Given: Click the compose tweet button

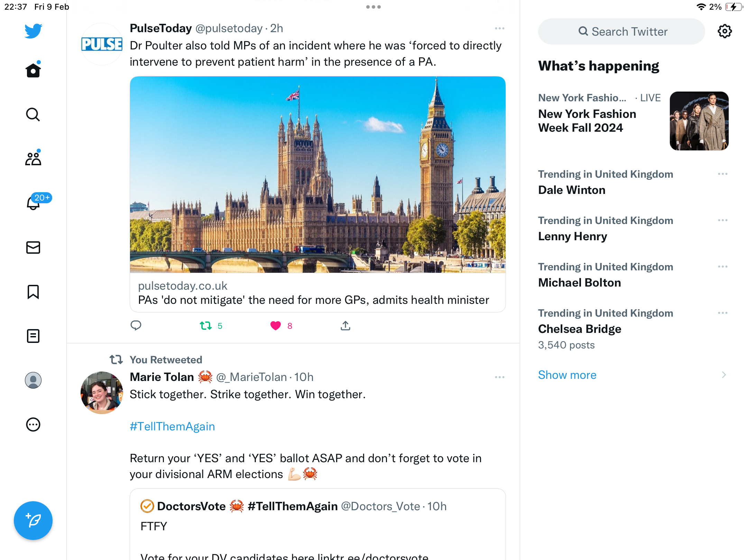Looking at the screenshot, I should click(x=33, y=521).
